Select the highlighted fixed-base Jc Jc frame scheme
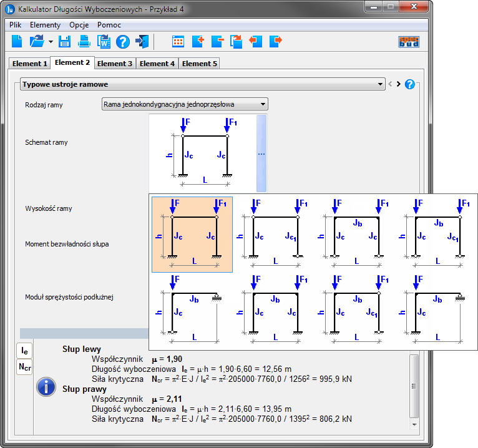 point(192,235)
